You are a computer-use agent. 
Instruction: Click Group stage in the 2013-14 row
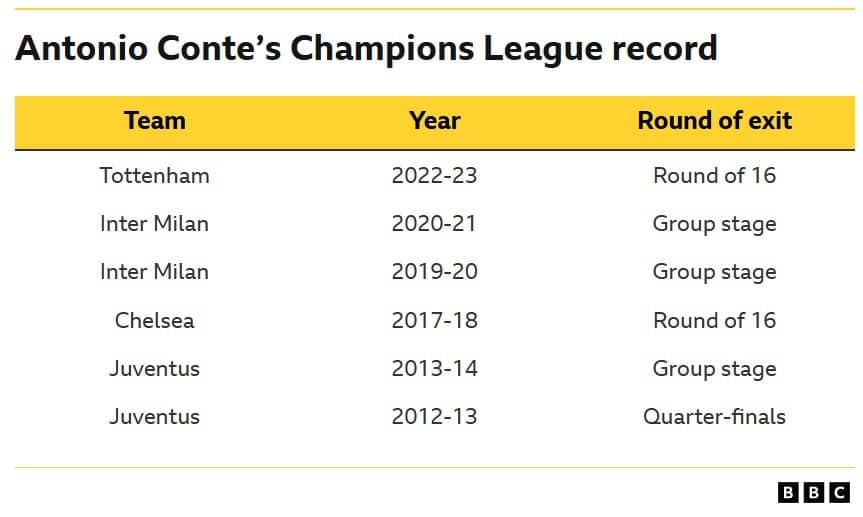click(x=714, y=369)
